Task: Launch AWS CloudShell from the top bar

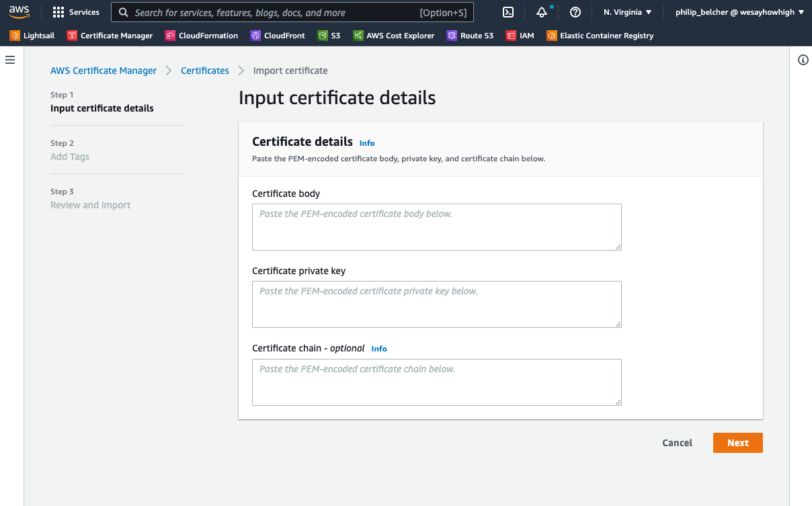Action: click(x=507, y=11)
